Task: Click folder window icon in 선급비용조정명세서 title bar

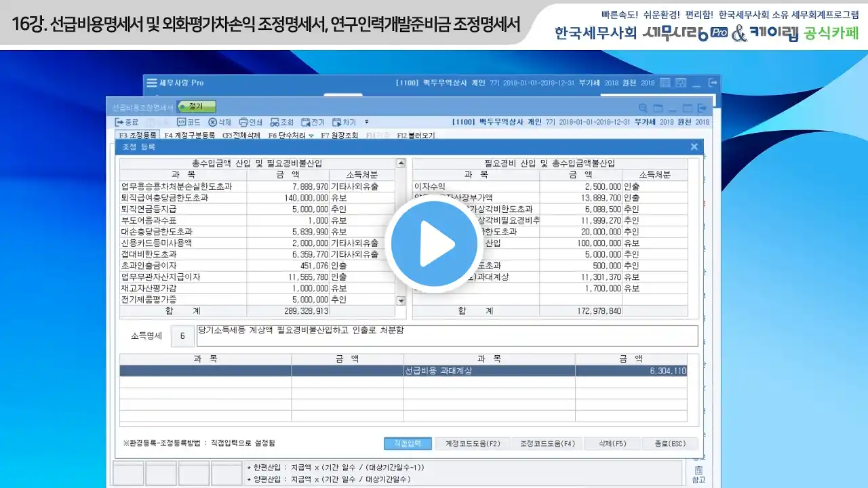Action: pos(658,108)
